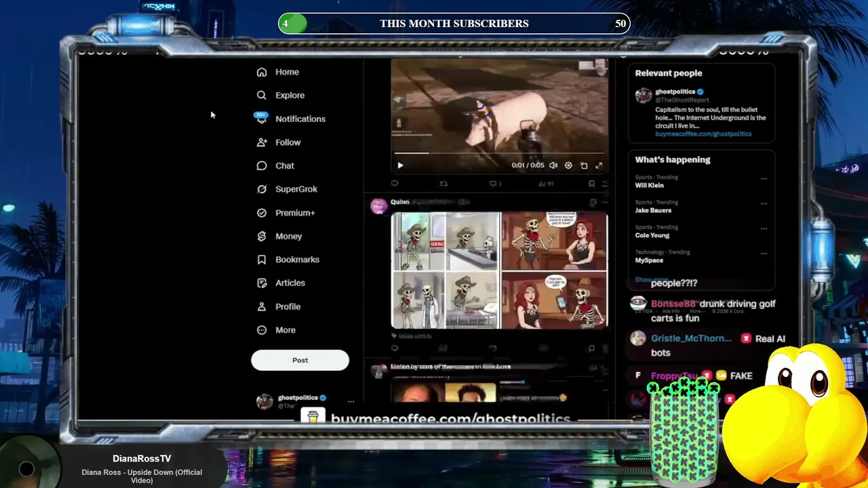Open the Premium+ badge icon
Image resolution: width=868 pixels, height=488 pixels.
pyautogui.click(x=262, y=213)
